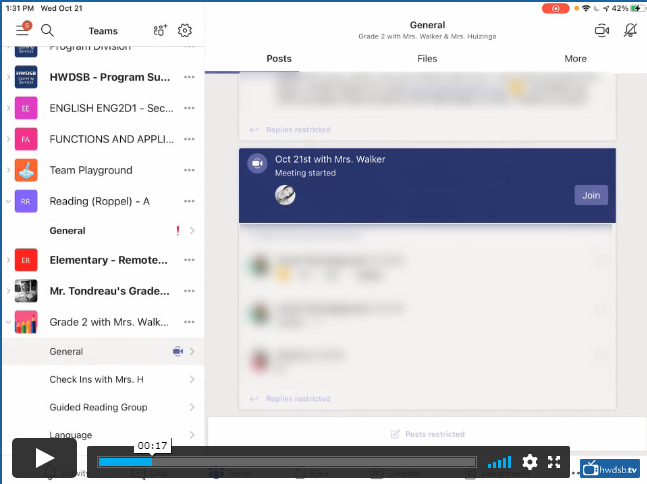
Task: Open more options for Team Playground
Action: tap(189, 170)
